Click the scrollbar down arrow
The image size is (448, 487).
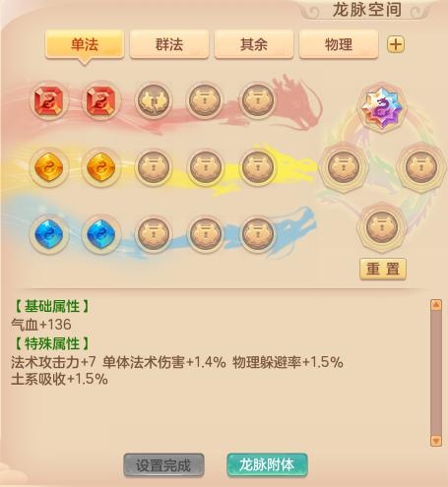pos(436,441)
